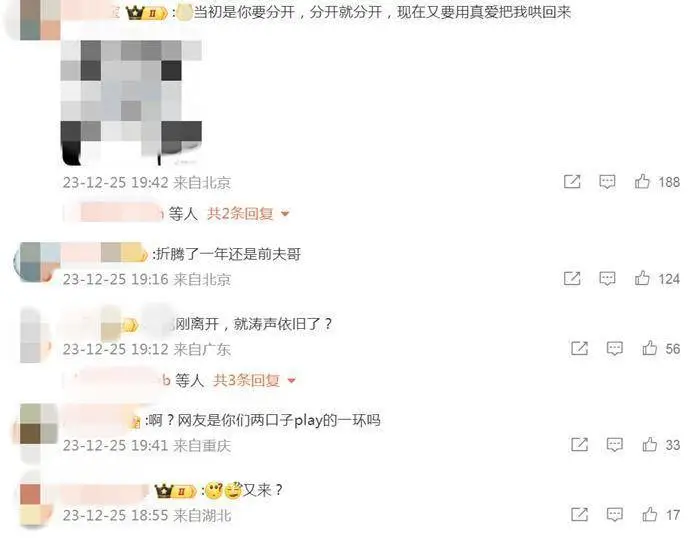This screenshot has height=538, width=700.
Task: Like the 涛声依旧 comment from 广东
Action: click(x=650, y=348)
